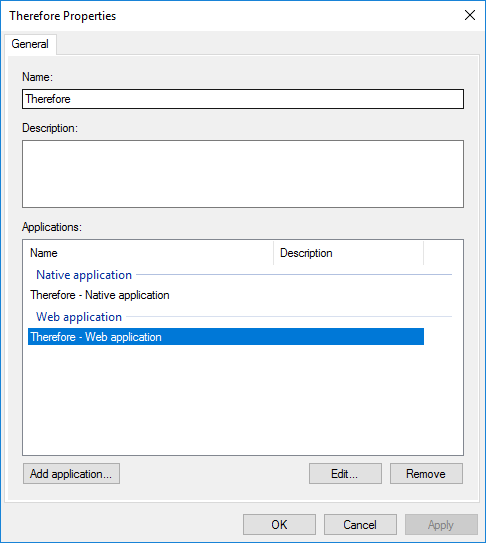486x543 pixels.
Task: Select the General tab
Action: 30,44
